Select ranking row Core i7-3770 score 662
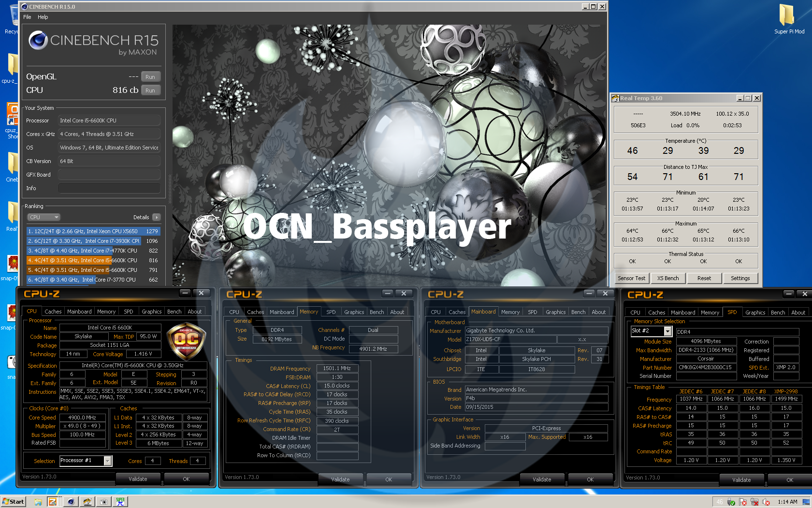The width and height of the screenshot is (812, 508). tap(93, 280)
